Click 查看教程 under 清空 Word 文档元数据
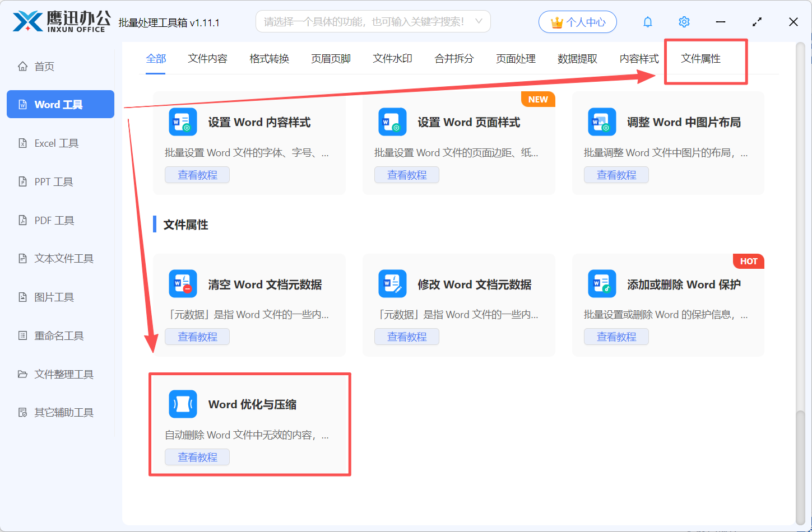Viewport: 812px width, 532px height. [197, 337]
